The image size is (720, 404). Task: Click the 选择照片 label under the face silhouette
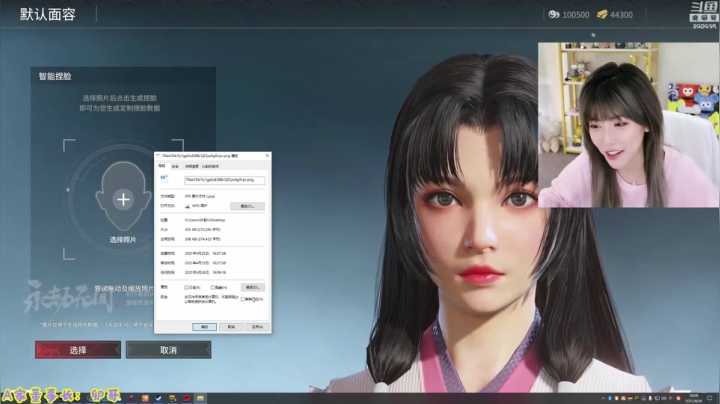pyautogui.click(x=123, y=240)
